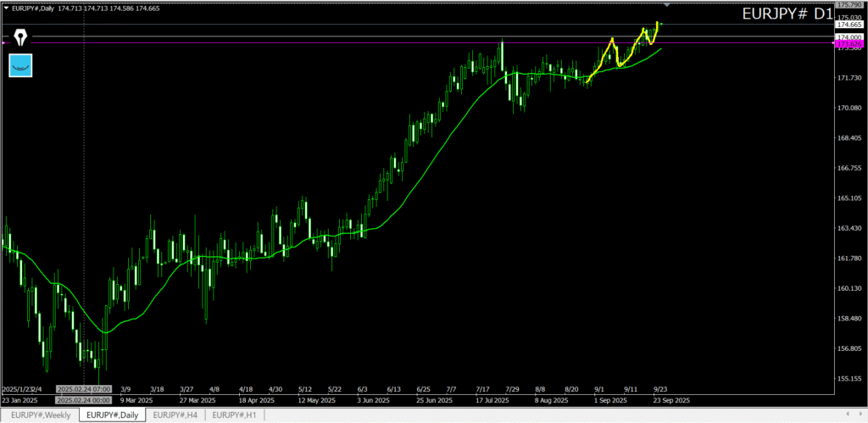This screenshot has height=423, width=868.
Task: Click the magenta 173.626 price label
Action: [849, 43]
